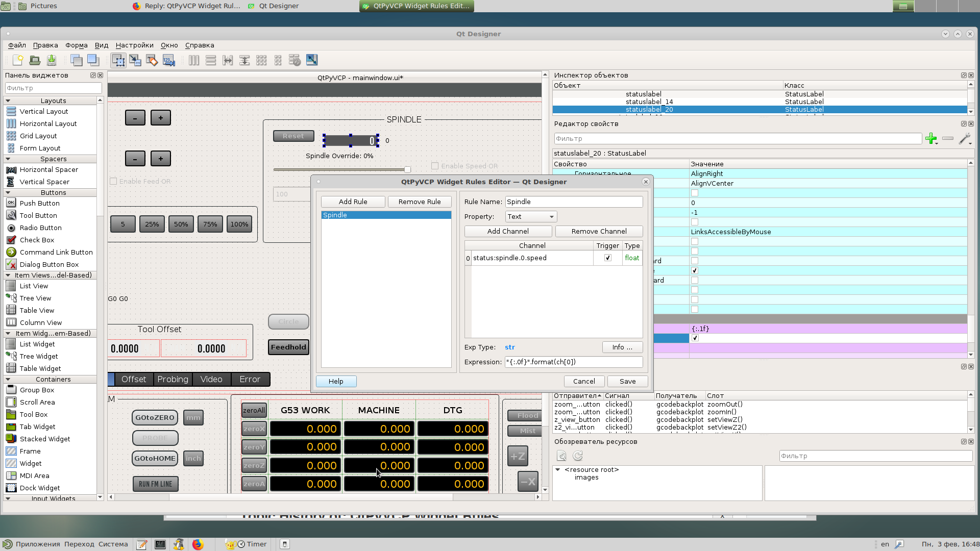Open the Справка menu
This screenshot has height=551, width=980.
[200, 45]
